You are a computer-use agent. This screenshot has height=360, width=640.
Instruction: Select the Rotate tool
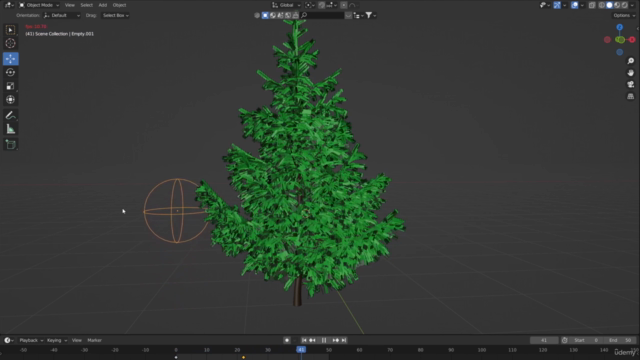point(11,72)
